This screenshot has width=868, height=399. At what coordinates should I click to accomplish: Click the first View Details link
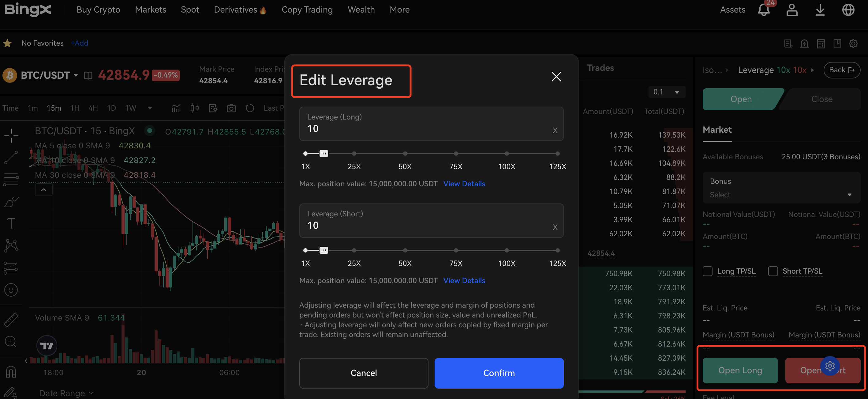point(464,184)
